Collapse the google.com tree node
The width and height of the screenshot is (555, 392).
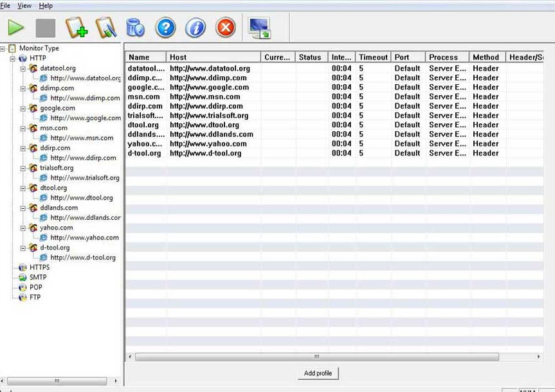pos(23,109)
